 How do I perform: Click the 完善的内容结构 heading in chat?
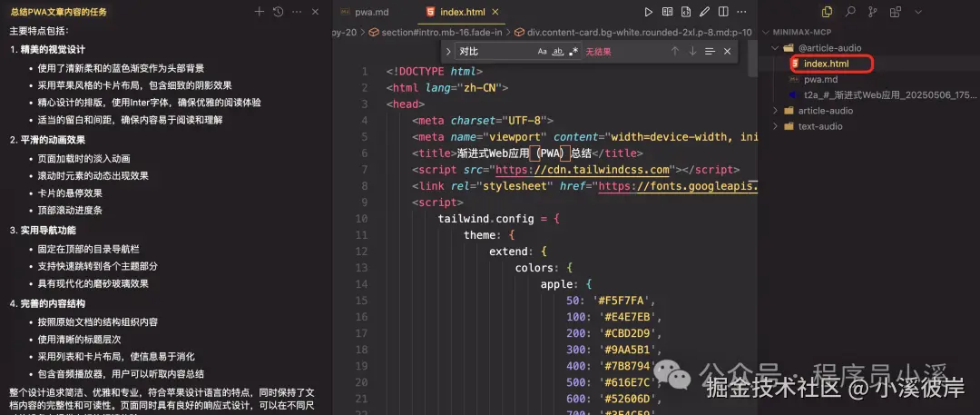click(x=54, y=303)
